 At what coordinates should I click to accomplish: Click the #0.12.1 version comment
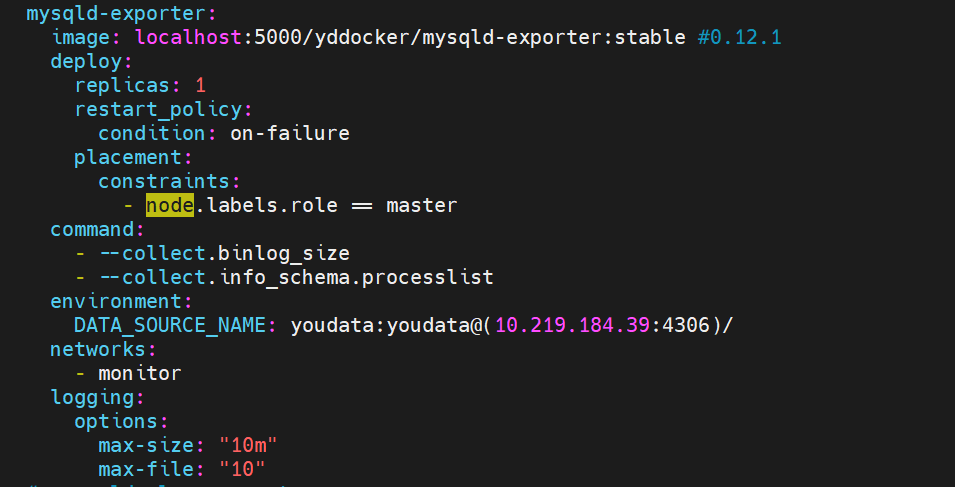click(x=739, y=38)
